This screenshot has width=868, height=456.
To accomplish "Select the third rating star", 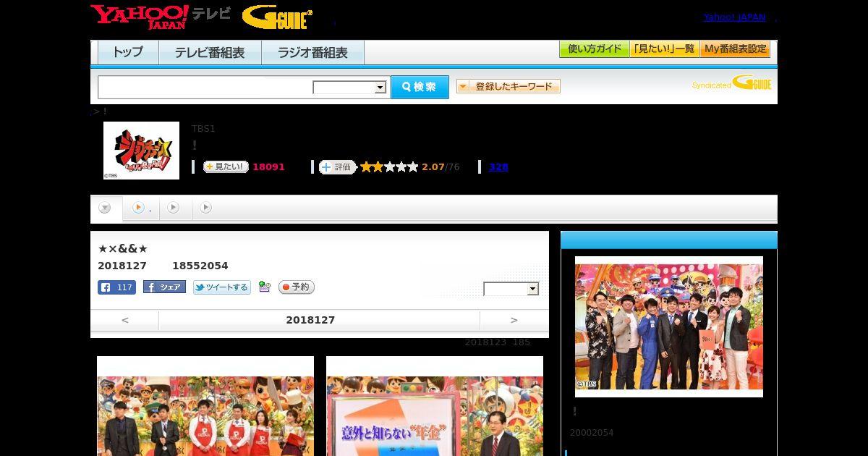I will tap(389, 166).
